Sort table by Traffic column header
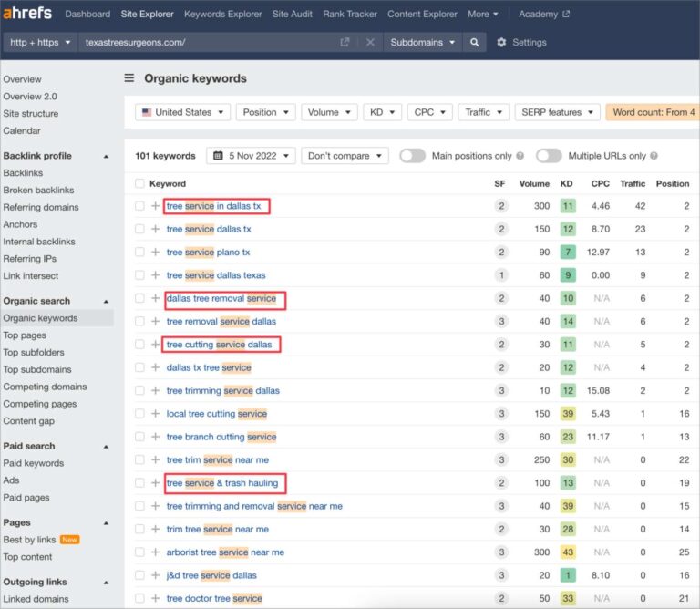This screenshot has width=700, height=609. (633, 183)
